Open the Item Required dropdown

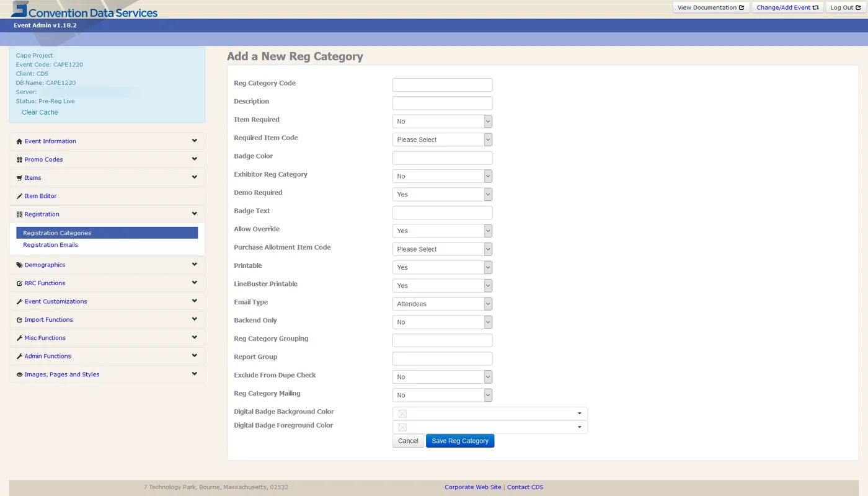click(x=442, y=122)
